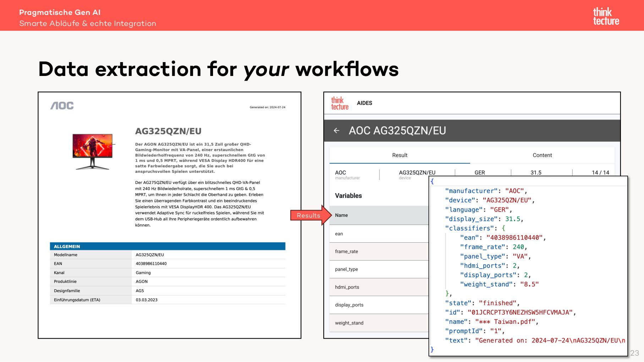Click the "text": "Generated on" JSON line

tap(535, 340)
